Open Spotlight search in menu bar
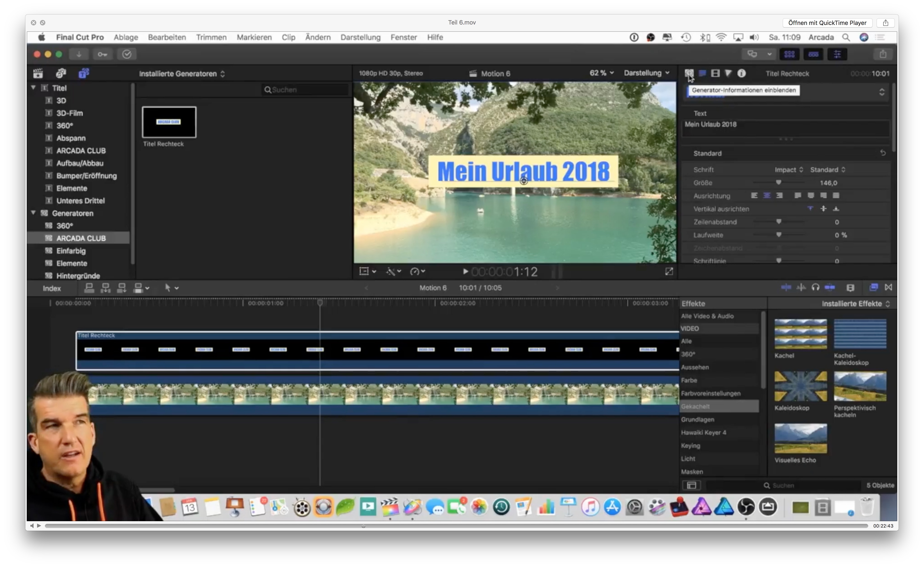 tap(846, 37)
